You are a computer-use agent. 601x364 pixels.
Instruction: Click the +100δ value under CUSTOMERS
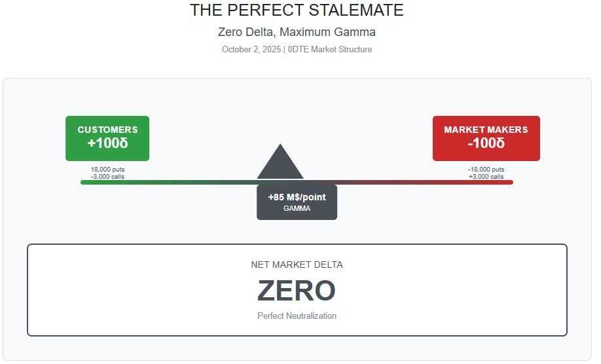click(x=107, y=143)
